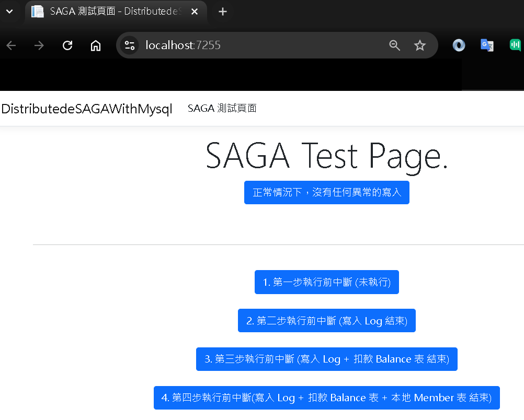Click the zoom magnifier icon in address bar
The height and width of the screenshot is (420, 524).
click(x=395, y=45)
